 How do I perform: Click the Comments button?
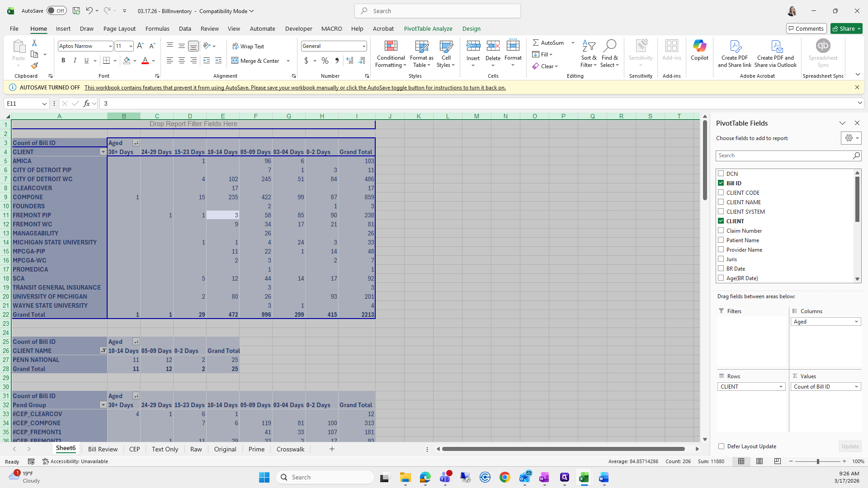coord(806,28)
